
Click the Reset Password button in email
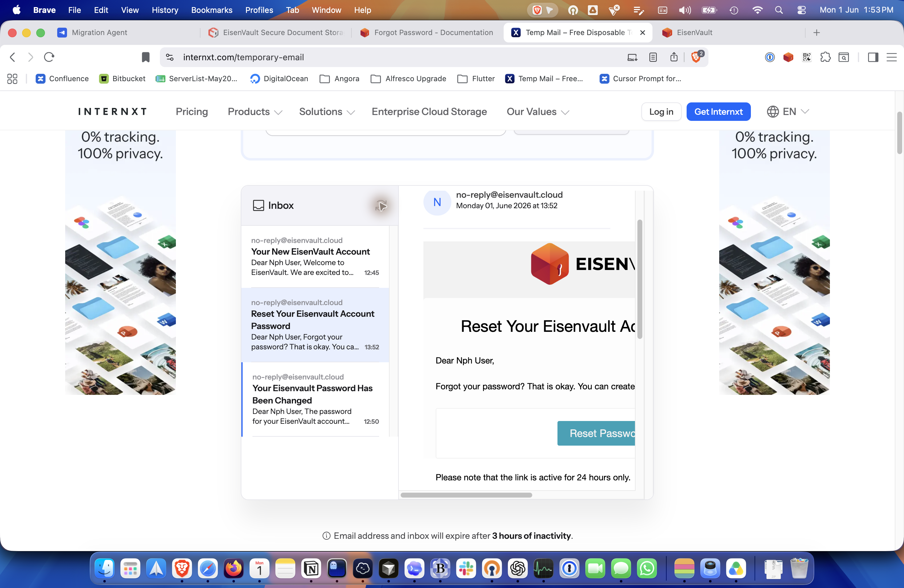pyautogui.click(x=596, y=433)
